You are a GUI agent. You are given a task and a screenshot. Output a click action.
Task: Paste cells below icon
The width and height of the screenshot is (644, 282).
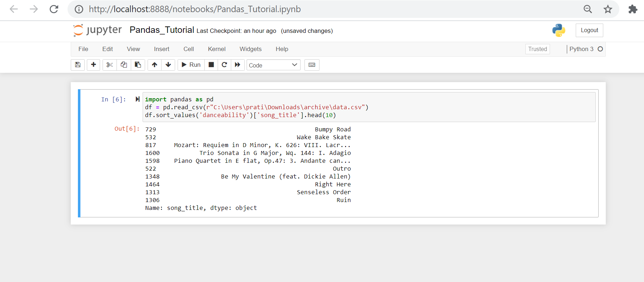pos(138,65)
